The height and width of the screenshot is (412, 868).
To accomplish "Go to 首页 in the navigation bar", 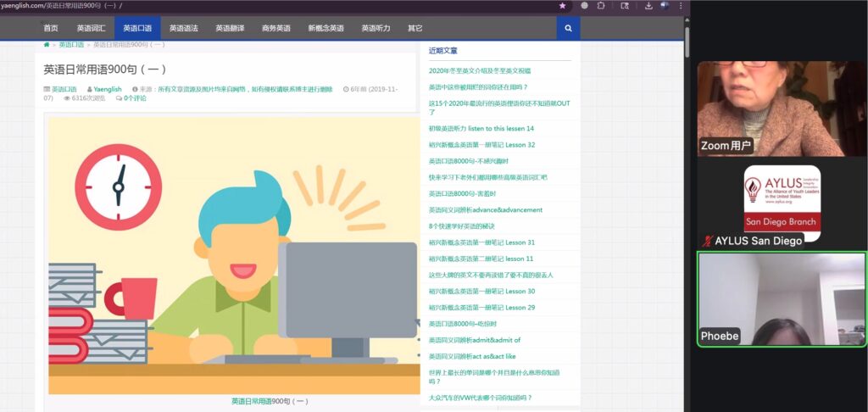I will point(51,28).
